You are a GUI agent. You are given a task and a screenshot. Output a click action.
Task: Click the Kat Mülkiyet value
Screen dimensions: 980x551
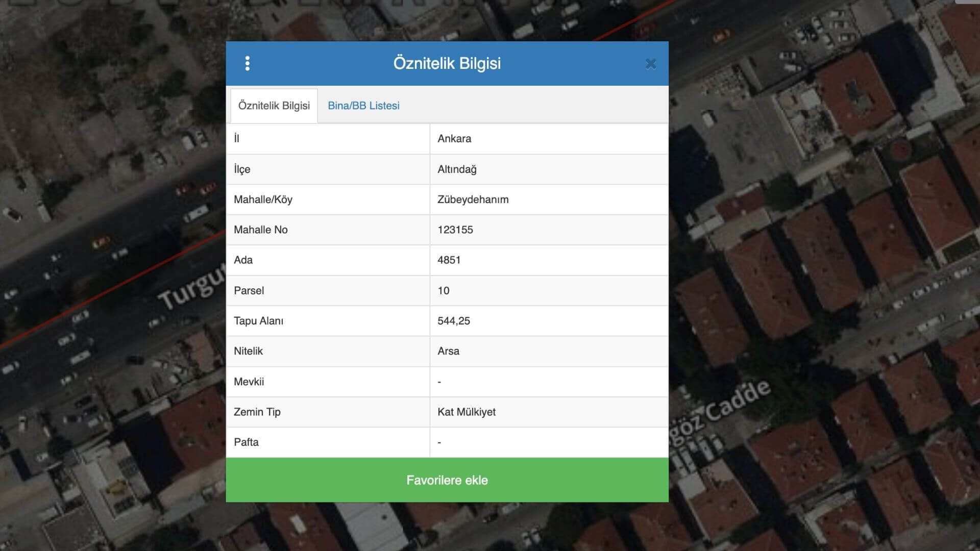[467, 412]
